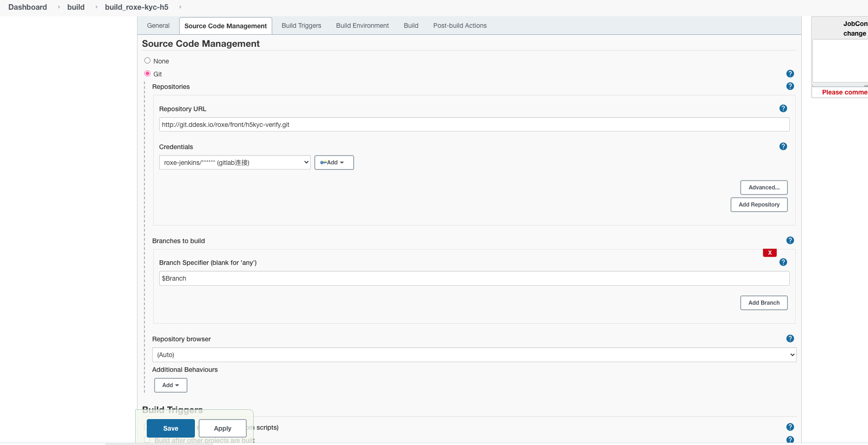The width and height of the screenshot is (868, 445).
Task: Save the job configuration
Action: 171,428
